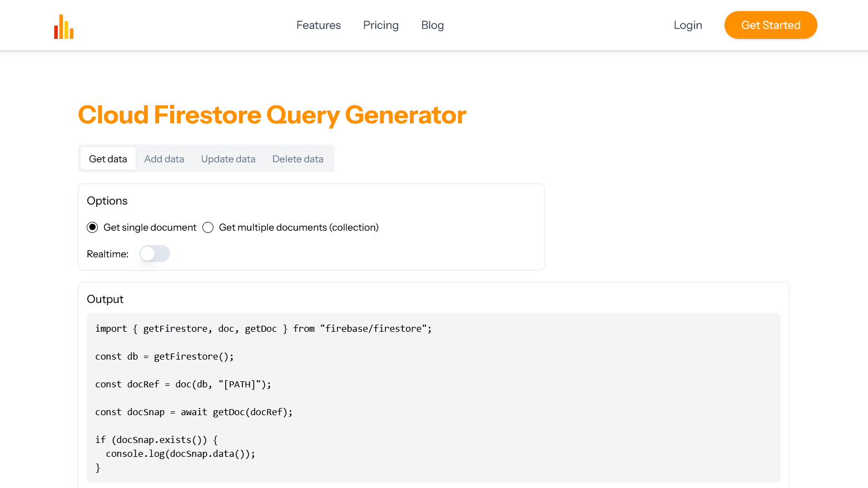Click the const docRef "[PATH]" code line

tap(183, 384)
